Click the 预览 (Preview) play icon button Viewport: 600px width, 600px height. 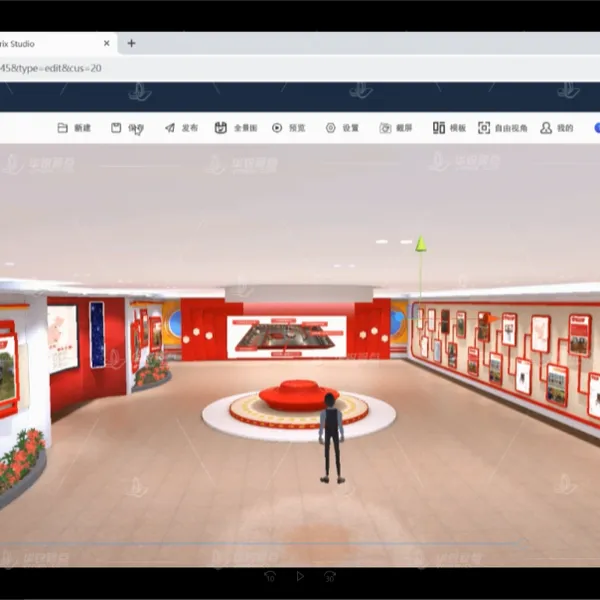(289, 128)
